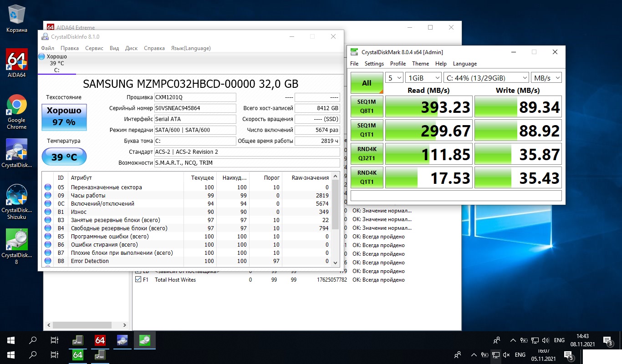Click the serial number field S0VSNEAC945864

click(195, 108)
